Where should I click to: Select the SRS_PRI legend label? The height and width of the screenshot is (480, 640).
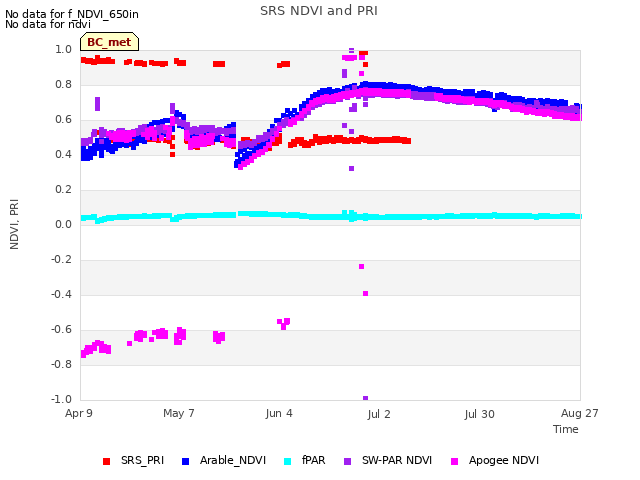(x=142, y=460)
